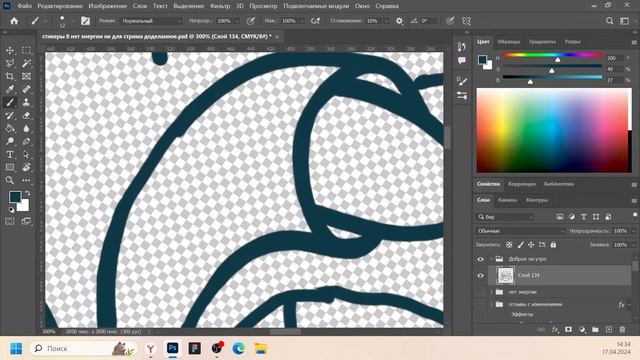Select the Brush tool in toolbox
Viewport: 640px width, 360px height.
click(x=10, y=102)
